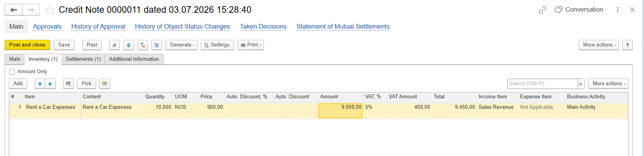644x156 pixels.
Task: Enable the Amount Only checkbox
Action: (12, 72)
